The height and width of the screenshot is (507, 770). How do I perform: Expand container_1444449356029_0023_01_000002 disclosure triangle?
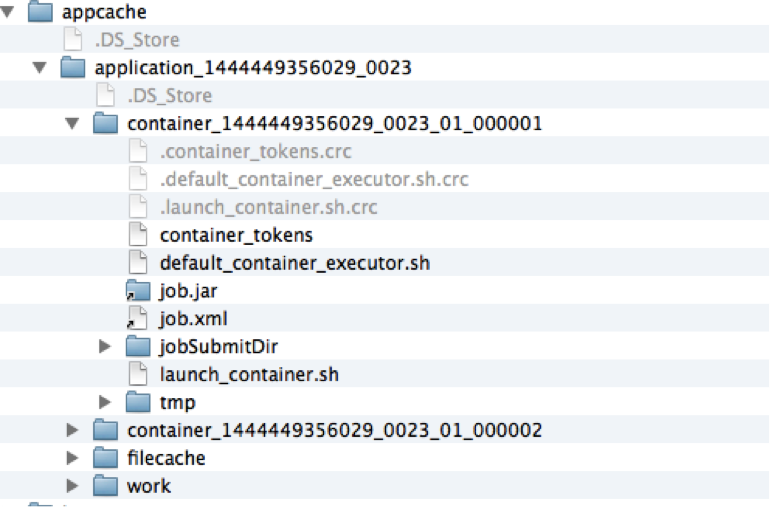(x=72, y=430)
